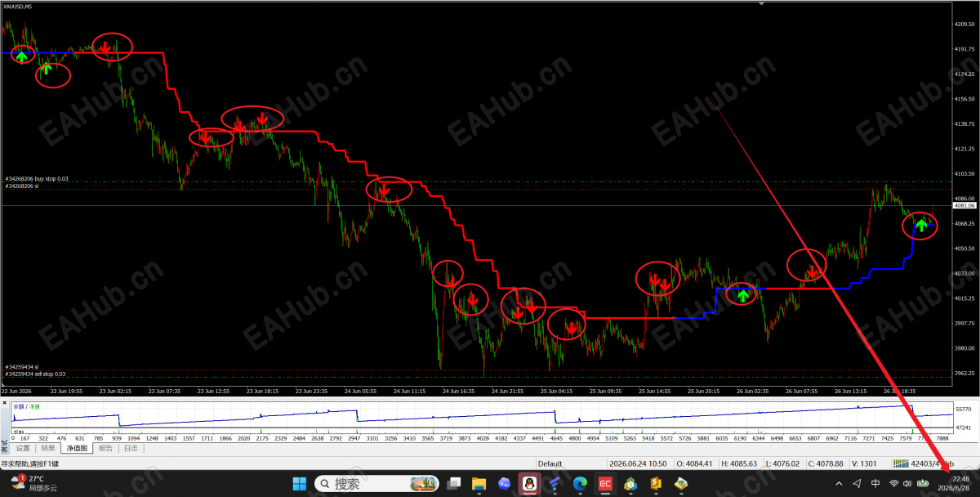Select the '#34268206 buy stop 0.03' order label
980x497 pixels.
pyautogui.click(x=37, y=178)
